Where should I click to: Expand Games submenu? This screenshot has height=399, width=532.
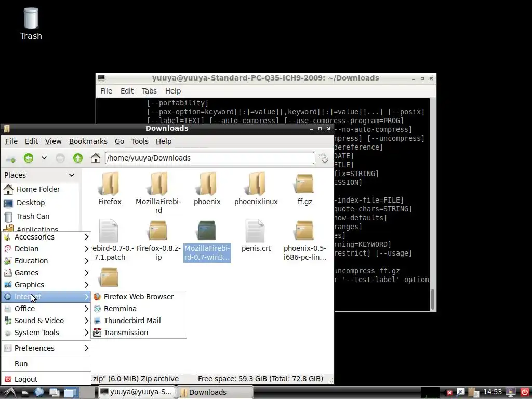(x=46, y=273)
